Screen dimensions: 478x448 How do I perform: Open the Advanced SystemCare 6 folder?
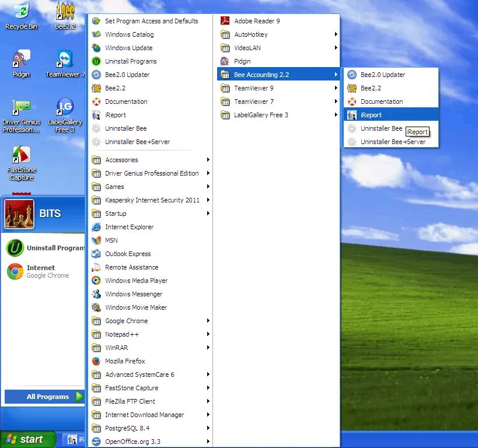150,374
